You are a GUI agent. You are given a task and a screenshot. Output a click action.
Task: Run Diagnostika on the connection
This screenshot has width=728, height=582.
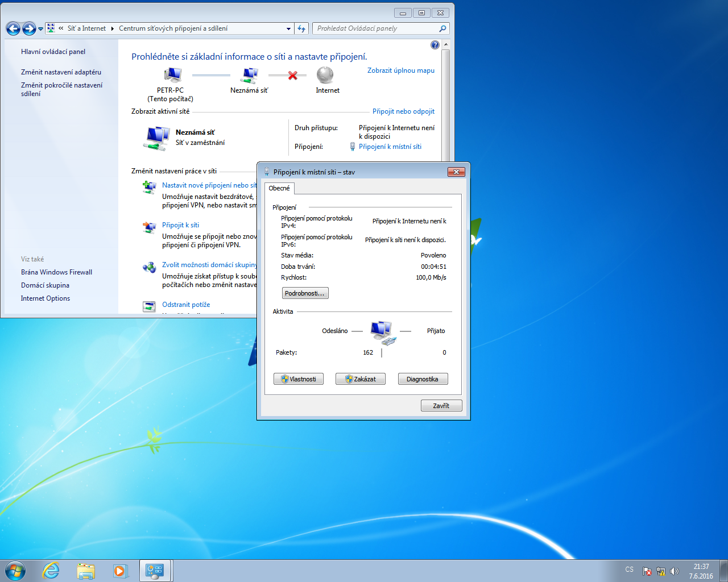coord(423,379)
